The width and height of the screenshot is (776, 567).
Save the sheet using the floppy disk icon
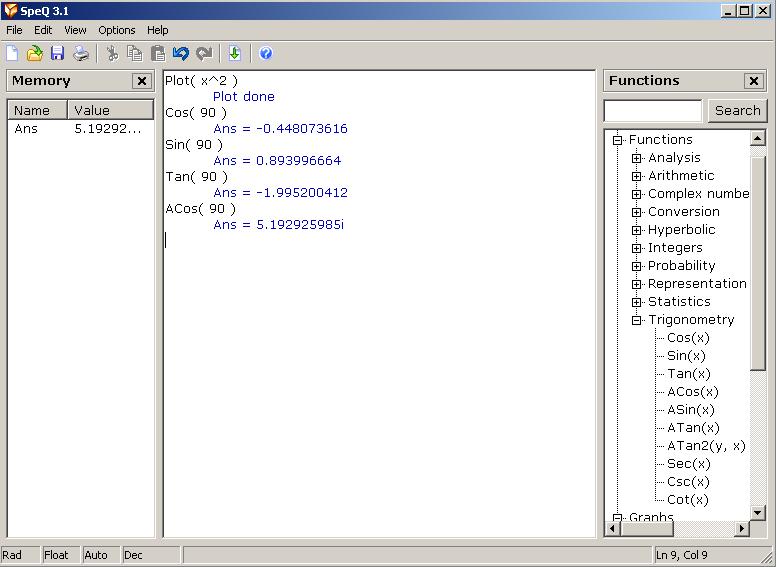click(57, 54)
